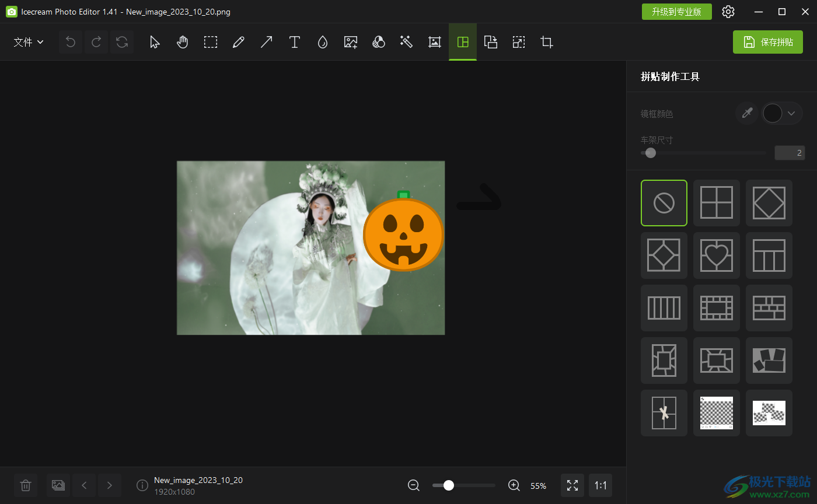The image size is (817, 504).
Task: Select the pointer selection tool
Action: [155, 42]
